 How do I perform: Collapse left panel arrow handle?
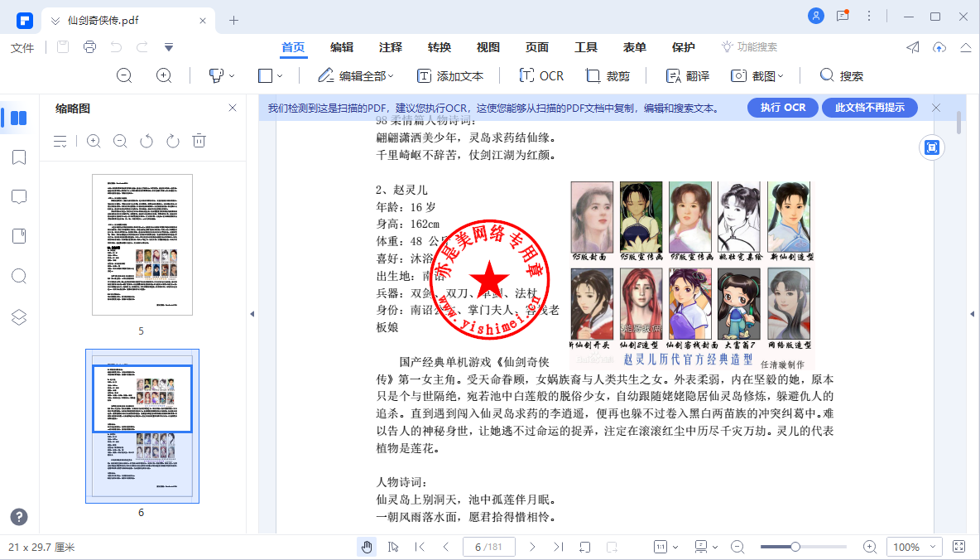click(x=252, y=314)
